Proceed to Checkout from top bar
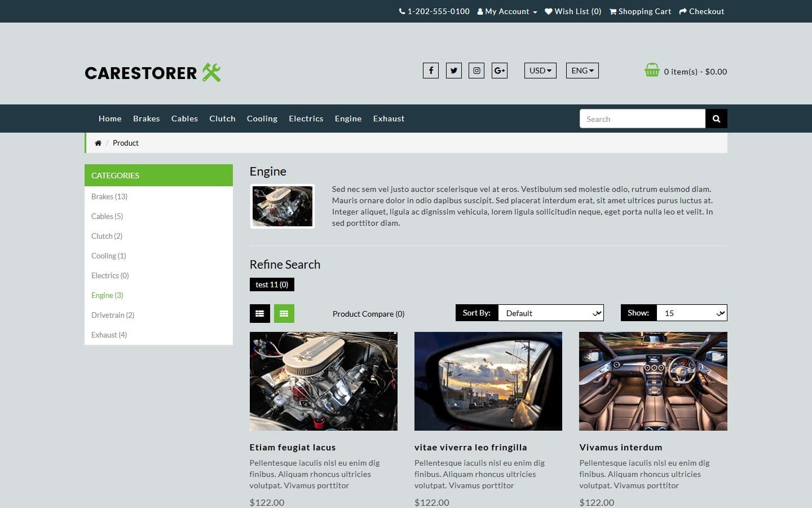The image size is (812, 508). click(x=701, y=11)
